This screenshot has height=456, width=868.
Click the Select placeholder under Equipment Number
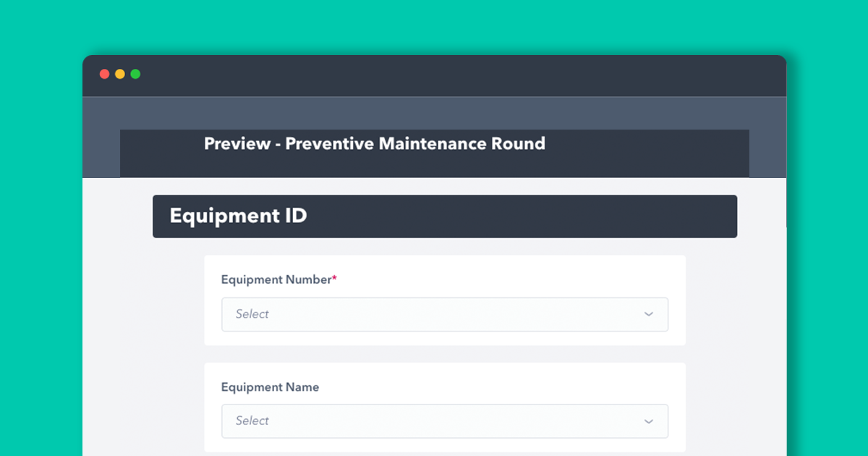pos(251,314)
